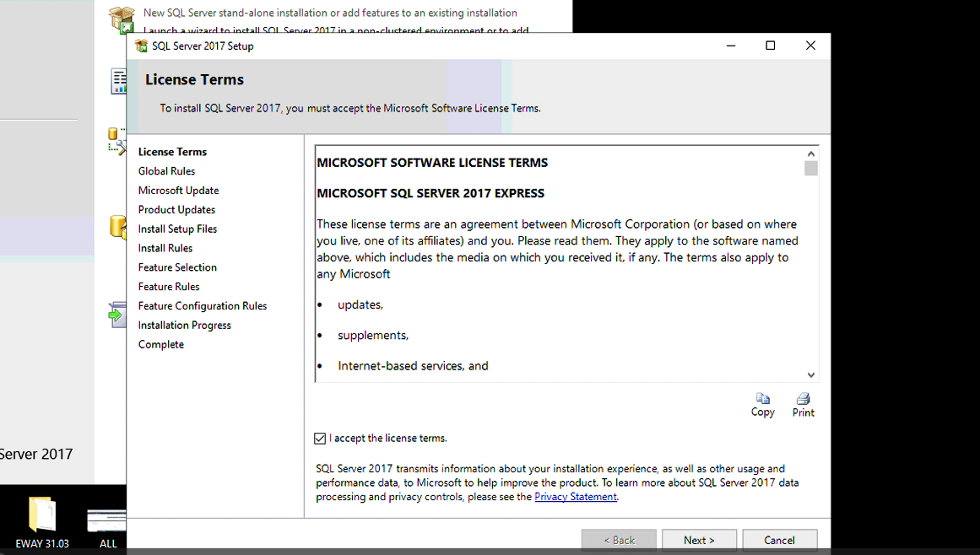The image size is (980, 555).
Task: Click New SQL Server stand-alone installation link
Action: click(330, 13)
